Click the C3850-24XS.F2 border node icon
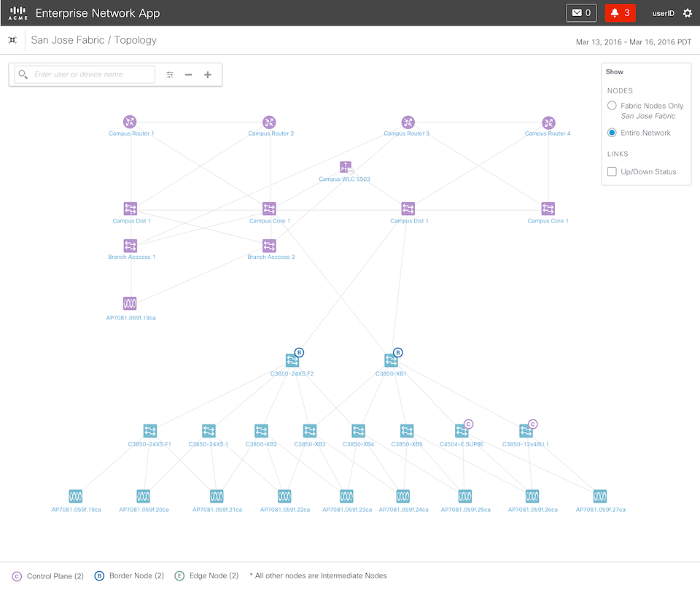The width and height of the screenshot is (700, 590). tap(292, 360)
